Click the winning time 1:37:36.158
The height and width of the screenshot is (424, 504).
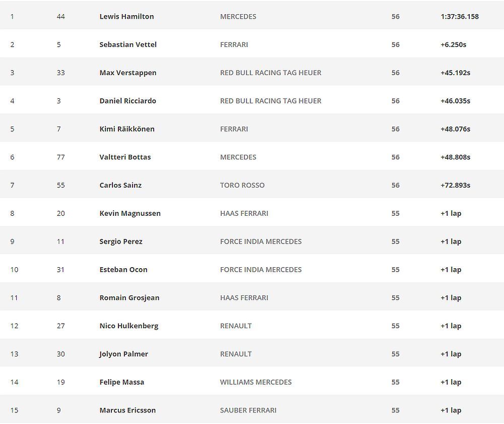coord(459,17)
